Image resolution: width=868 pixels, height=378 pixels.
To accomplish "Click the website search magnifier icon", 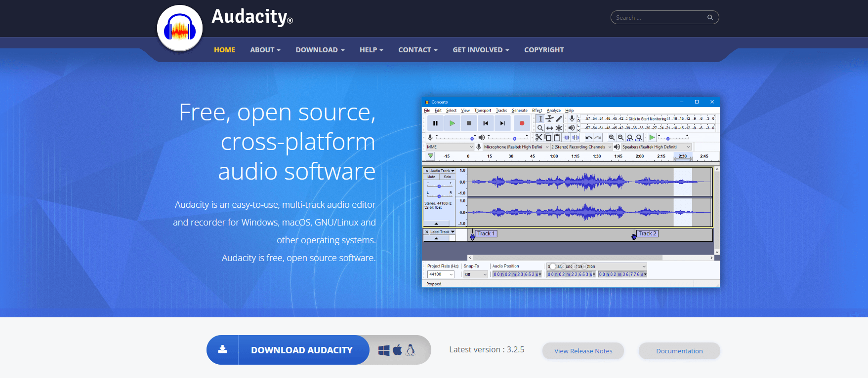I will (x=710, y=17).
